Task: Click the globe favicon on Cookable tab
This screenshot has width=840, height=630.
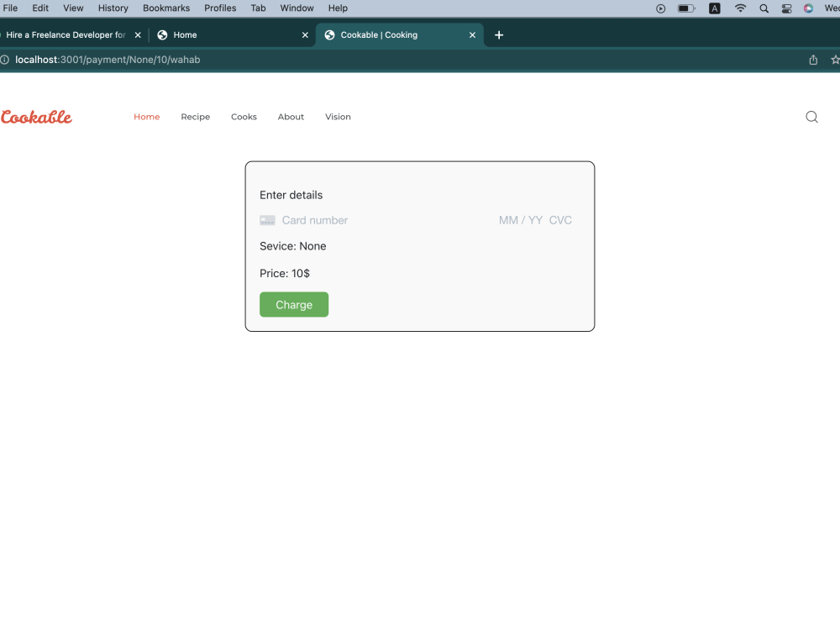Action: point(329,34)
